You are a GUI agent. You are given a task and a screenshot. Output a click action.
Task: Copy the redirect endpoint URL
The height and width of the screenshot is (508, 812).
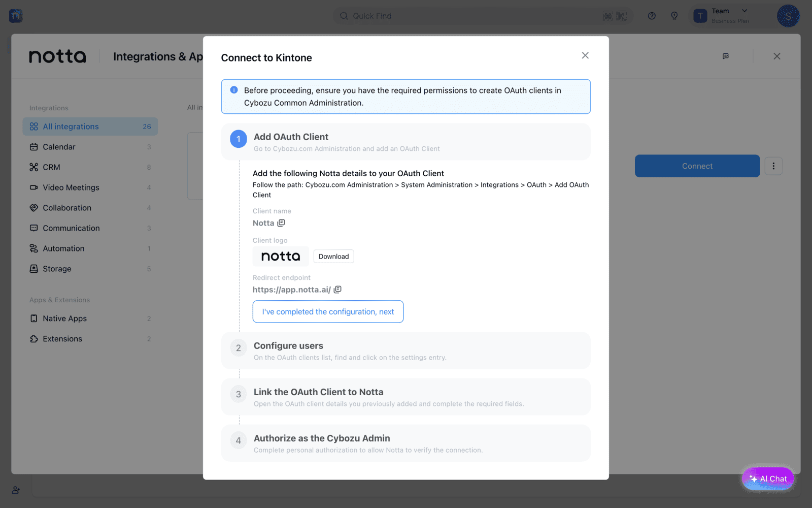click(337, 290)
